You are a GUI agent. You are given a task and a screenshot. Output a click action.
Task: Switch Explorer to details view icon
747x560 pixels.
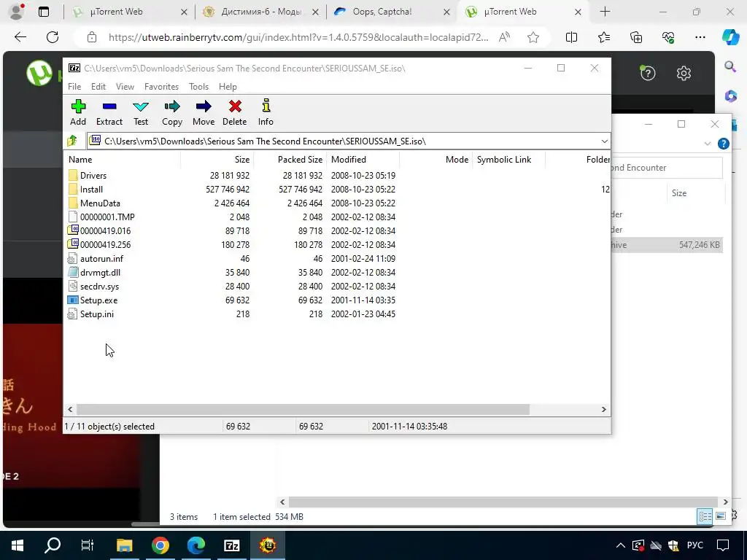click(705, 516)
